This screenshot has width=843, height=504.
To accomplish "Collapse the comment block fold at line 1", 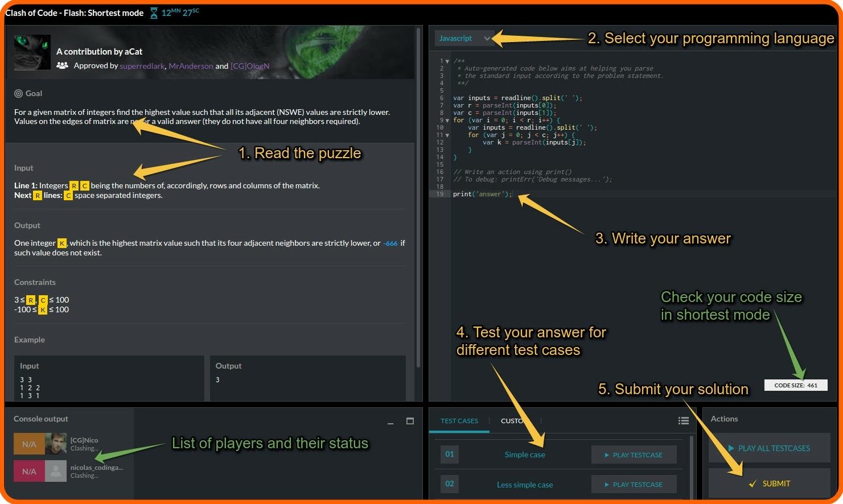I will coord(447,61).
